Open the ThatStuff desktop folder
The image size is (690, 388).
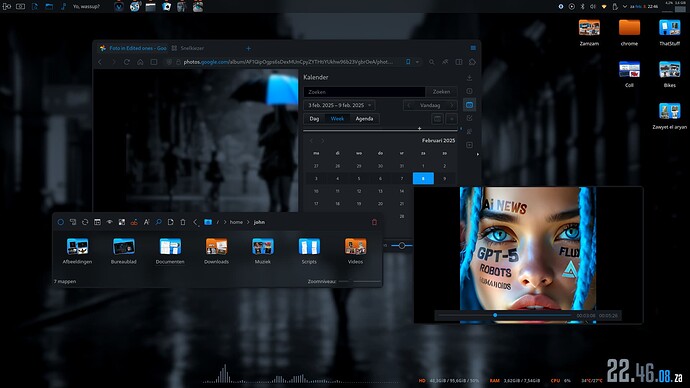tap(669, 32)
